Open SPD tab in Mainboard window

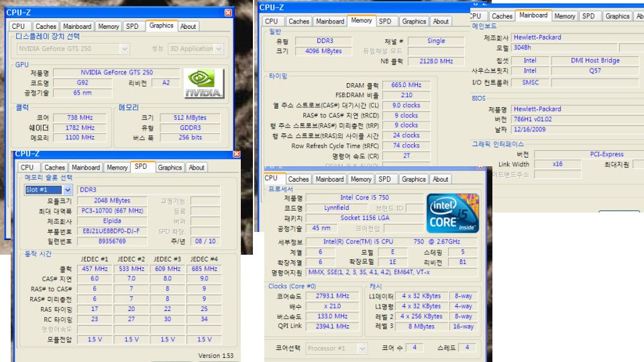pos(588,16)
